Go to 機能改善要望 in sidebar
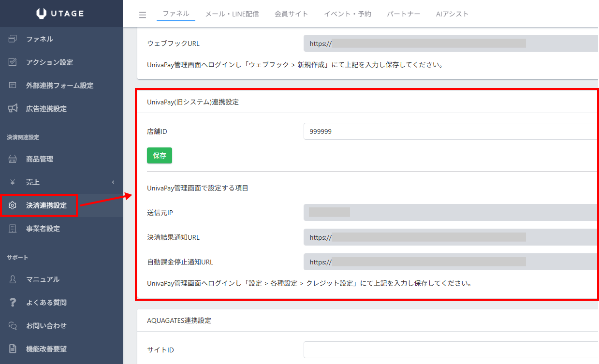The height and width of the screenshot is (364, 599). pos(46,349)
